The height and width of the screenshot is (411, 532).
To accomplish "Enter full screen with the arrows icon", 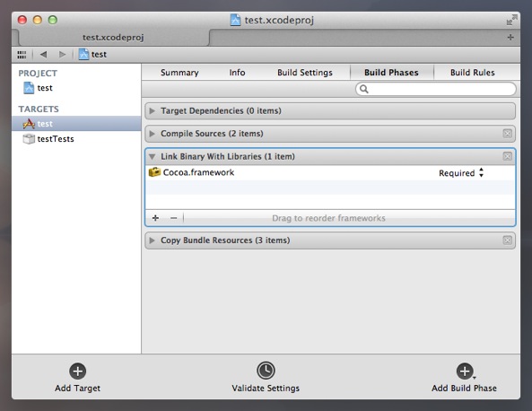I will 511,20.
